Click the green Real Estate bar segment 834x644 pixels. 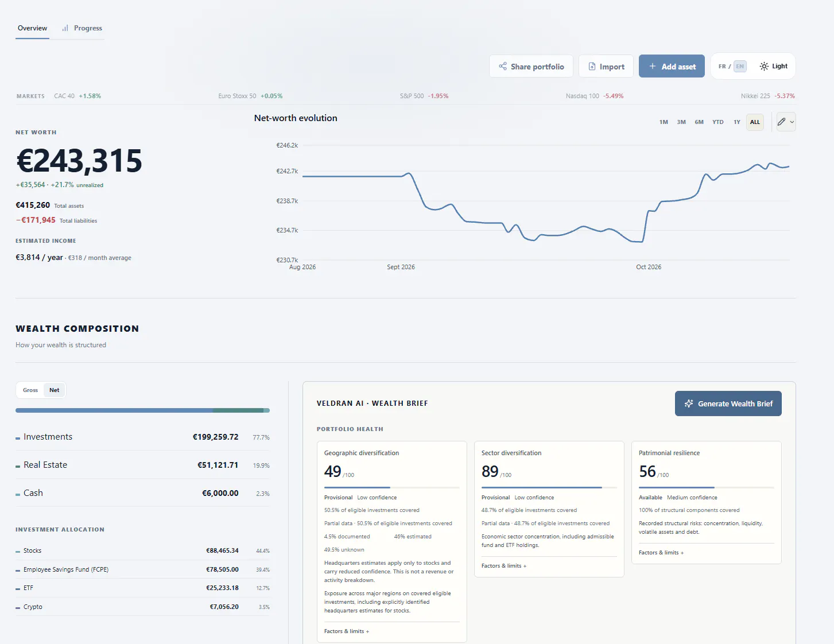click(x=238, y=410)
